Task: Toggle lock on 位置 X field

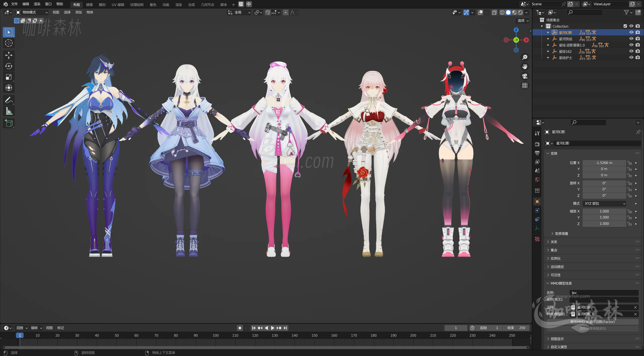Action: pos(629,163)
